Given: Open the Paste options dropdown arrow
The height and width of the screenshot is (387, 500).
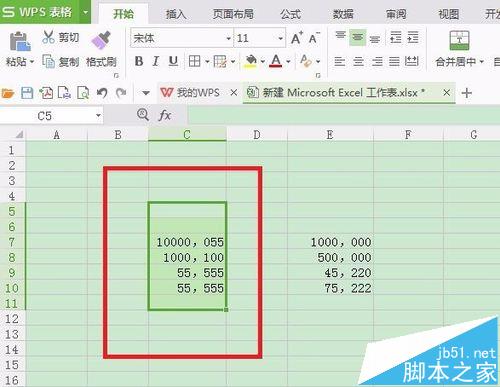Looking at the screenshot, I should 32,62.
